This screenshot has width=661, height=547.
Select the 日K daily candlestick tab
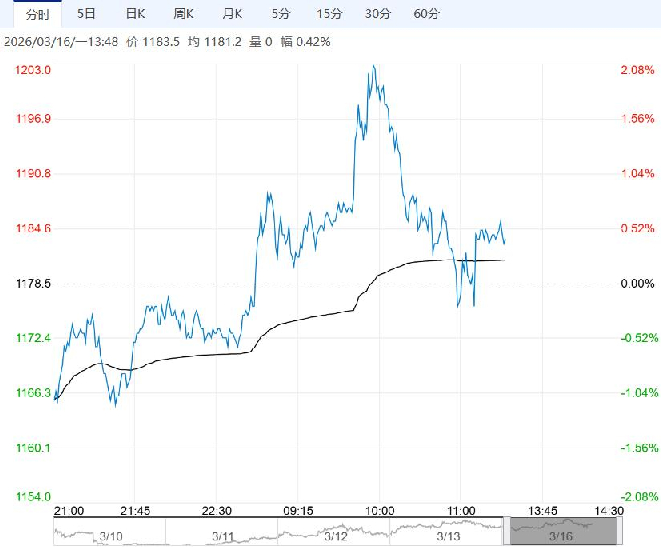[x=135, y=14]
